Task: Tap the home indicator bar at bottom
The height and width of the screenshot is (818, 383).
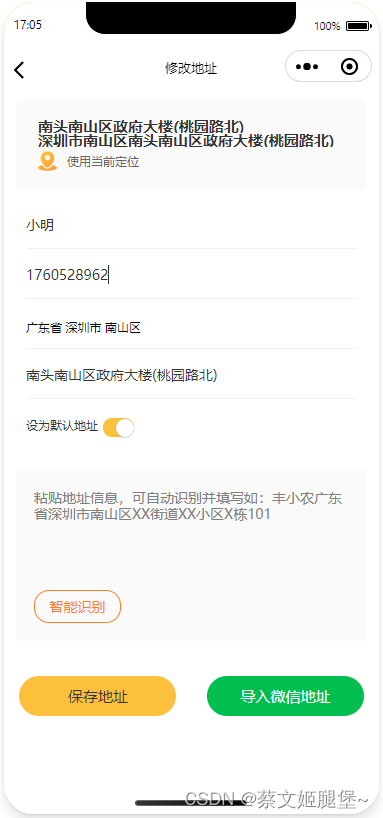Action: [x=191, y=802]
